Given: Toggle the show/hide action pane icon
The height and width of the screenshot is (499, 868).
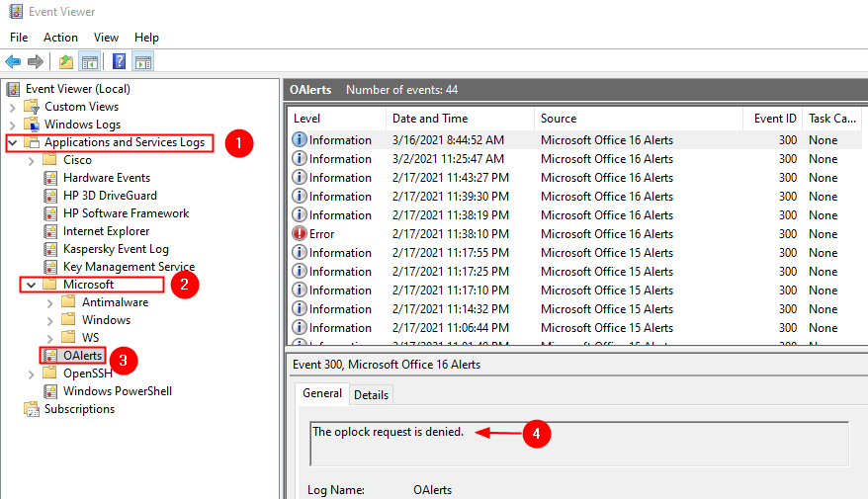Looking at the screenshot, I should (x=142, y=61).
